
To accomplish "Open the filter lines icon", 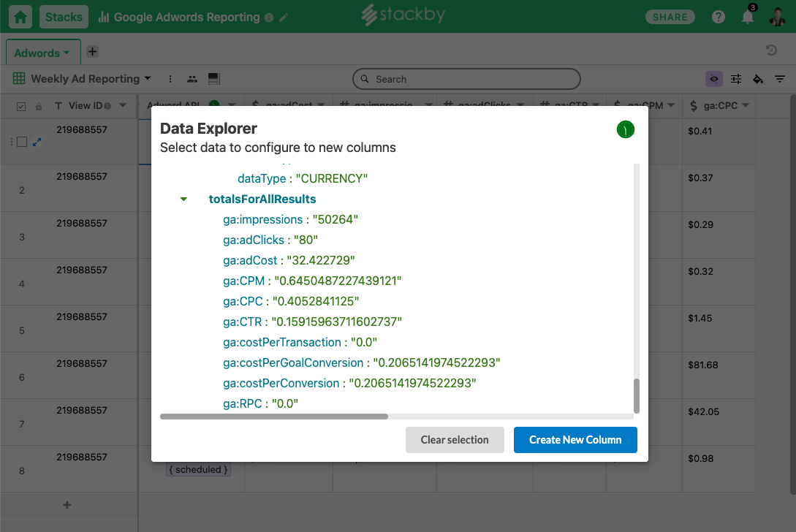I will point(780,79).
